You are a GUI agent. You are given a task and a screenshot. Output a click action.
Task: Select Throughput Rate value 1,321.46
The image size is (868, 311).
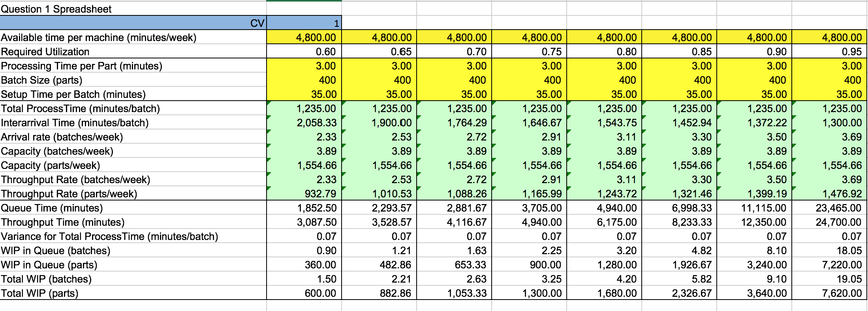pyautogui.click(x=692, y=194)
